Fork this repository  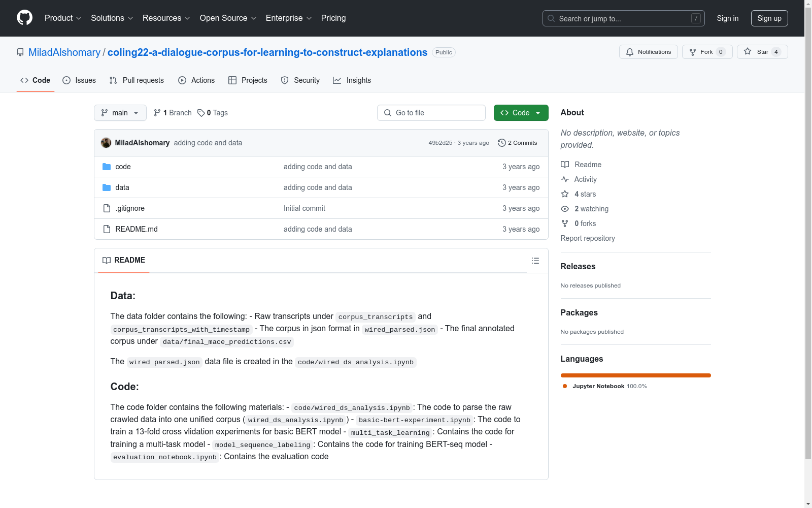point(707,52)
